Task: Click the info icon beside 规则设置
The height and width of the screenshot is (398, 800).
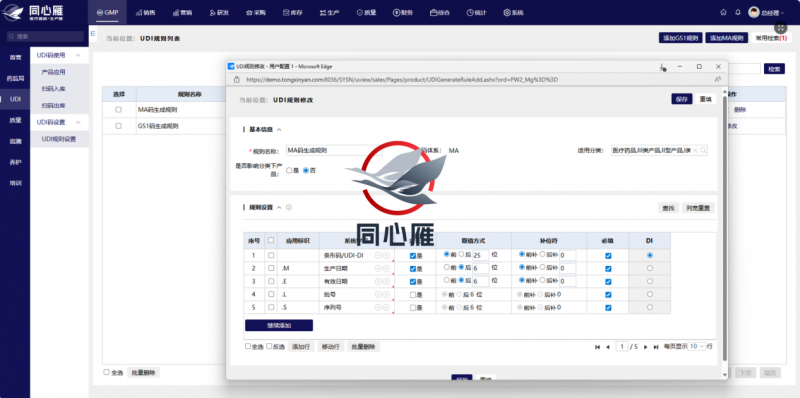Action: [289, 207]
